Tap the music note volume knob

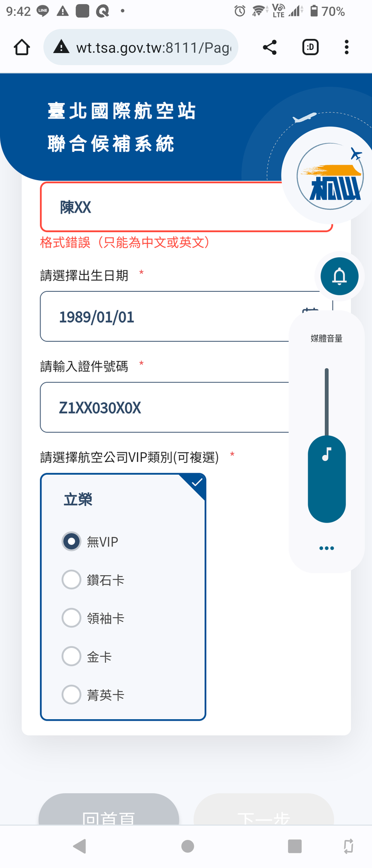click(327, 479)
